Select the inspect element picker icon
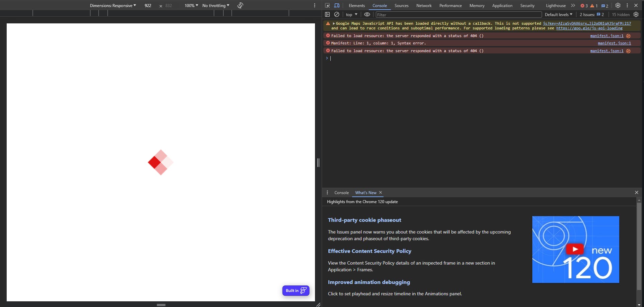The width and height of the screenshot is (644, 307). click(x=327, y=5)
